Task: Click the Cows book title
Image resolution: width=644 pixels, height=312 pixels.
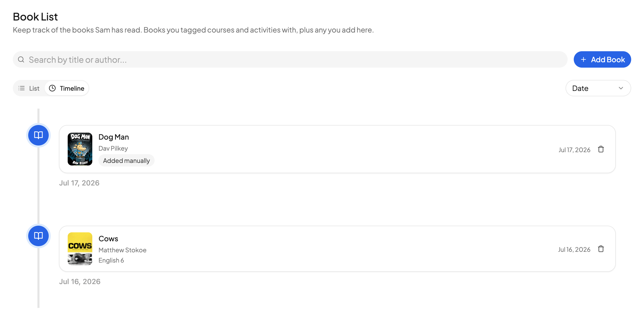Action: pos(108,239)
